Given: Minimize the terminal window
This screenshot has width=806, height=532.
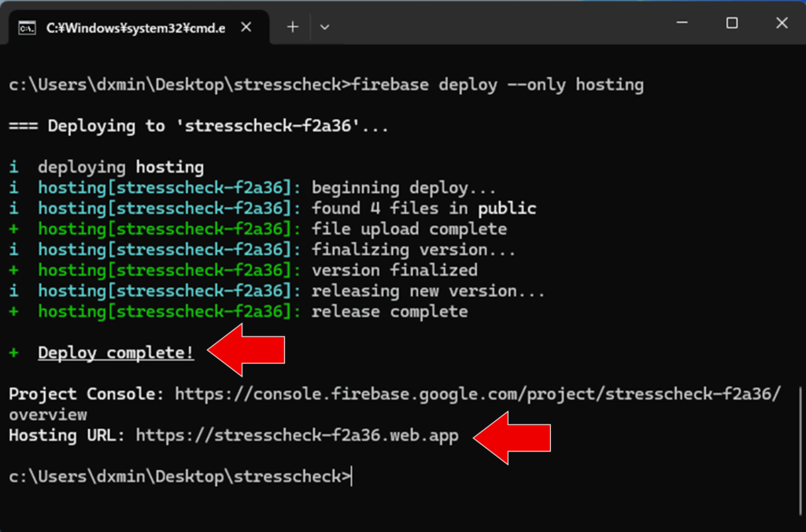Looking at the screenshot, I should pos(682,23).
